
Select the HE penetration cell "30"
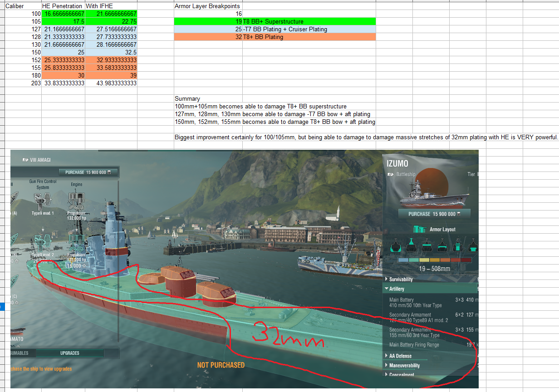pos(63,76)
